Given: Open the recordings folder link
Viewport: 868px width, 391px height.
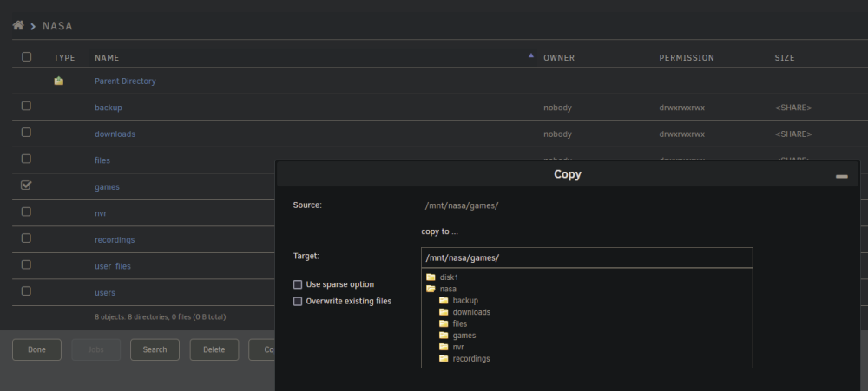Looking at the screenshot, I should tap(115, 239).
